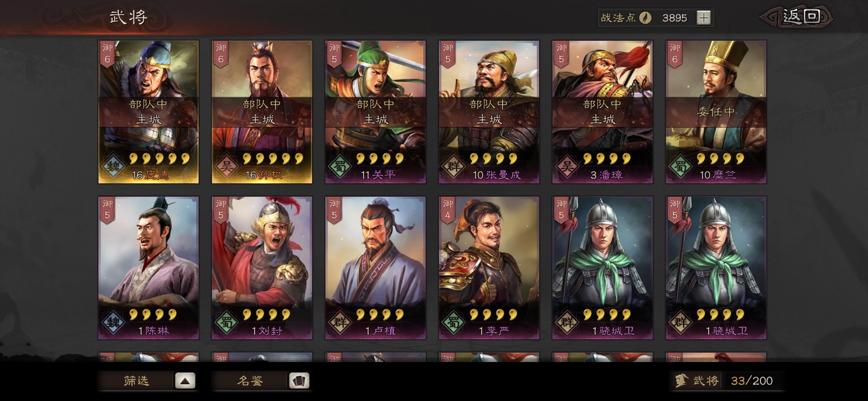
Task: Select the 陈琳 general card
Action: 148,268
